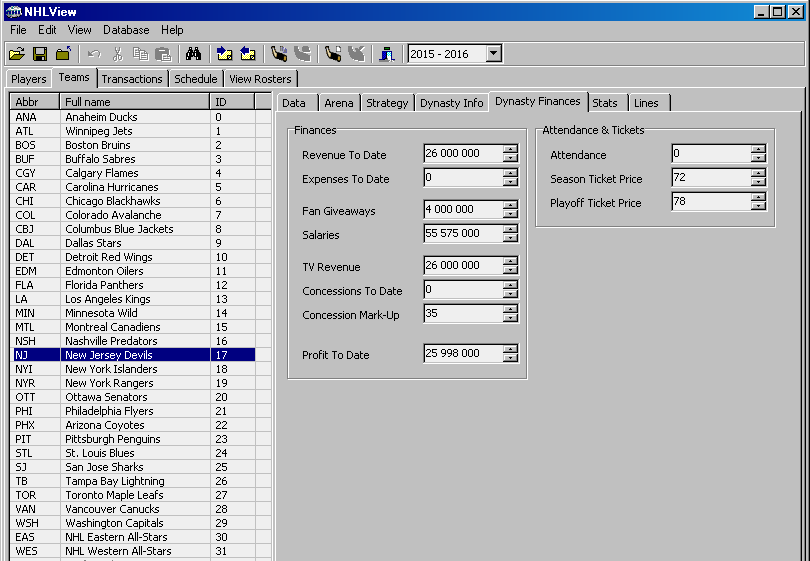Click the Paste clipboard icon
Screen dimensions: 810x561
163,54
